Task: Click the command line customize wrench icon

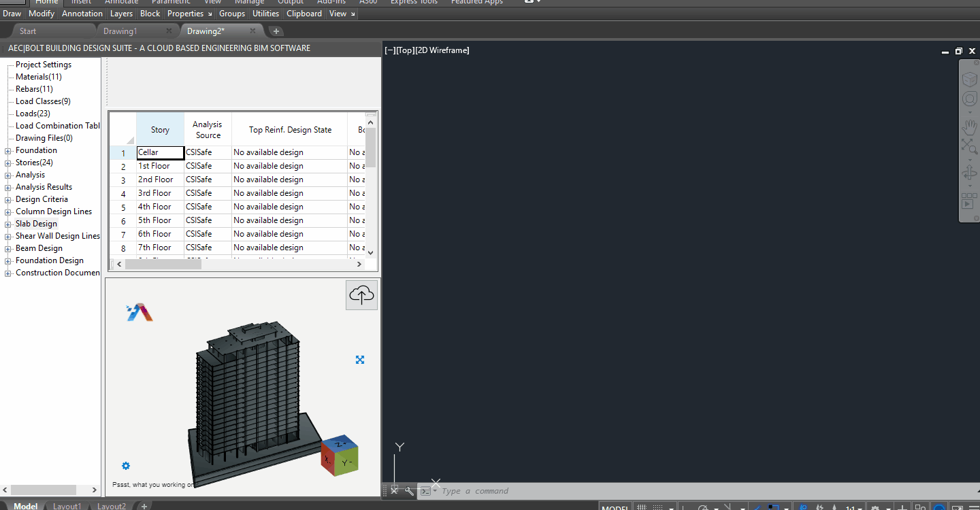Action: [x=409, y=491]
